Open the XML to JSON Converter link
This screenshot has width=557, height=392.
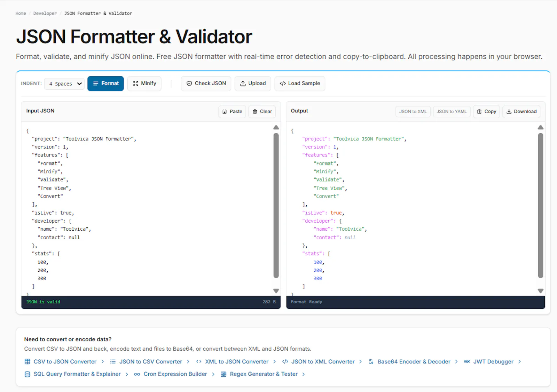point(237,362)
